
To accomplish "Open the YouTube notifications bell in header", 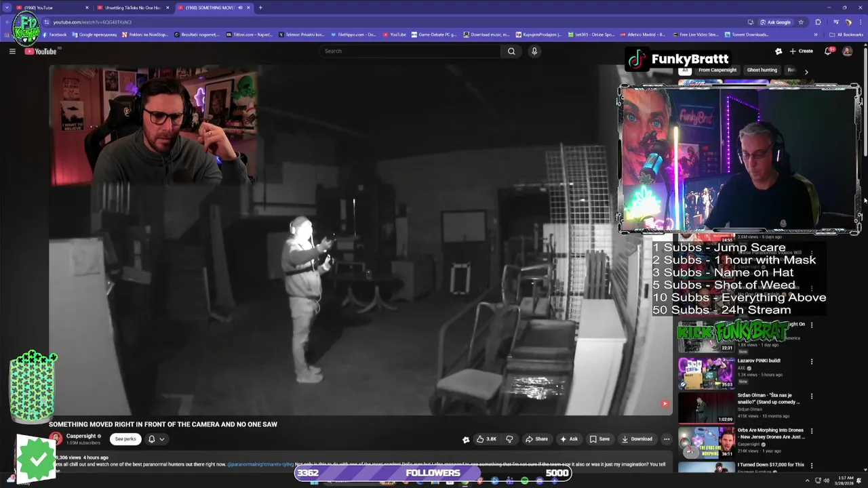I will tap(828, 51).
